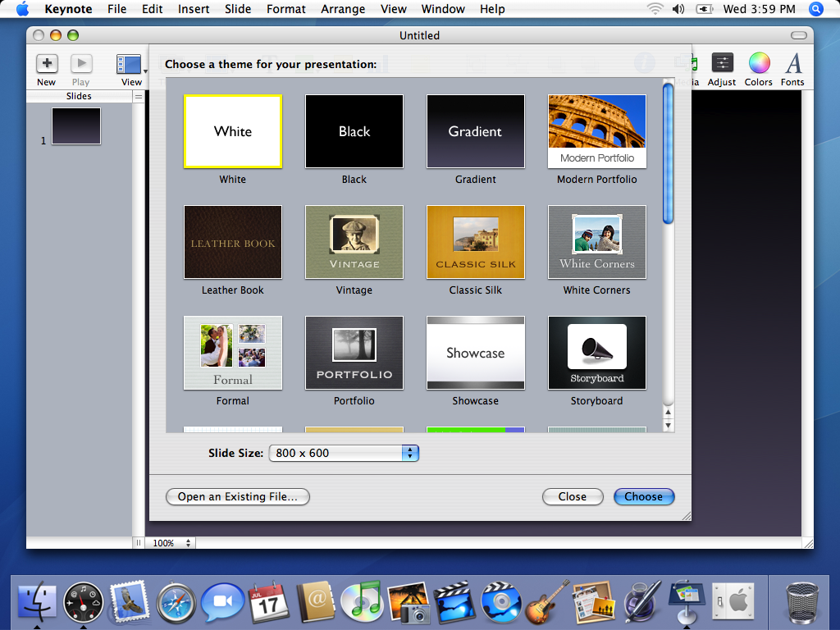The height and width of the screenshot is (630, 840).
Task: Open the View menu in menu bar
Action: pyautogui.click(x=394, y=9)
